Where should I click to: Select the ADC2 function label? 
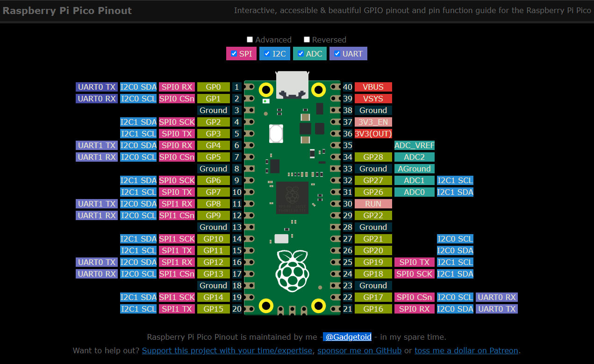[x=415, y=157]
